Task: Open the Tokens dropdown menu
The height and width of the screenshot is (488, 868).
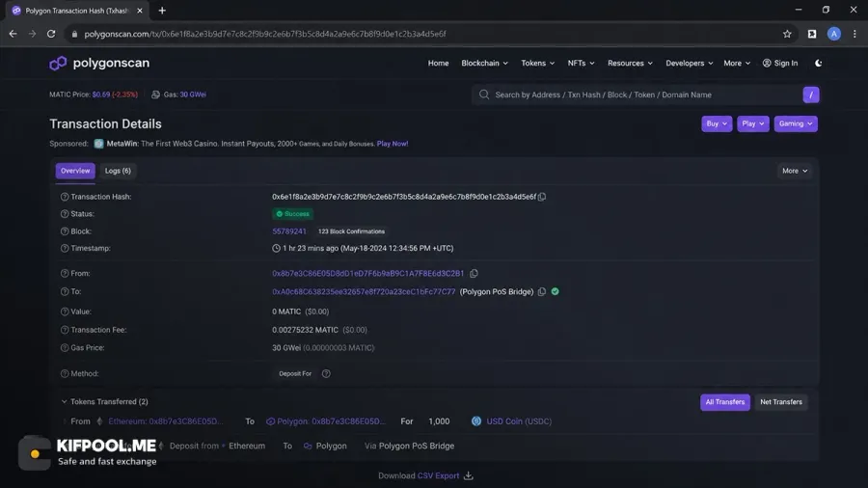Action: pos(537,63)
